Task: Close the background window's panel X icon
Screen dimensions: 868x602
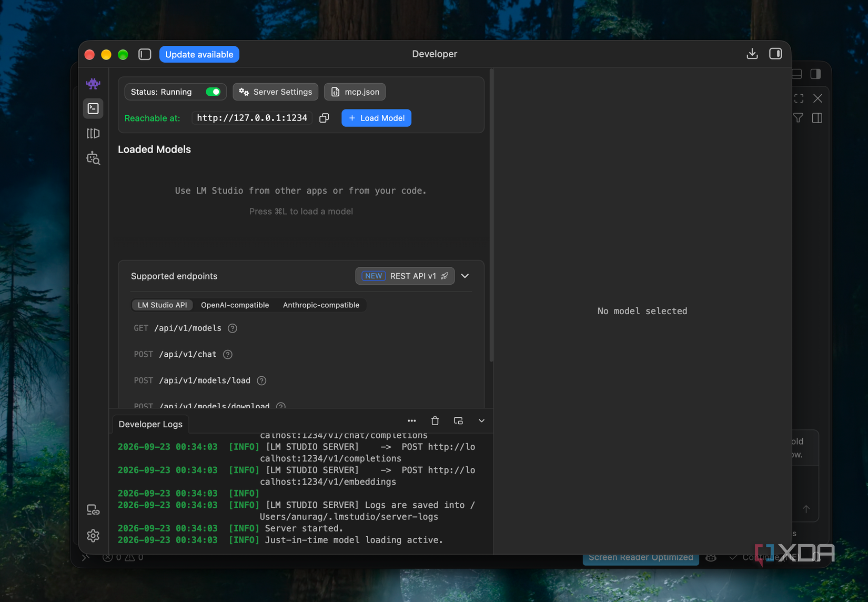Action: (817, 98)
